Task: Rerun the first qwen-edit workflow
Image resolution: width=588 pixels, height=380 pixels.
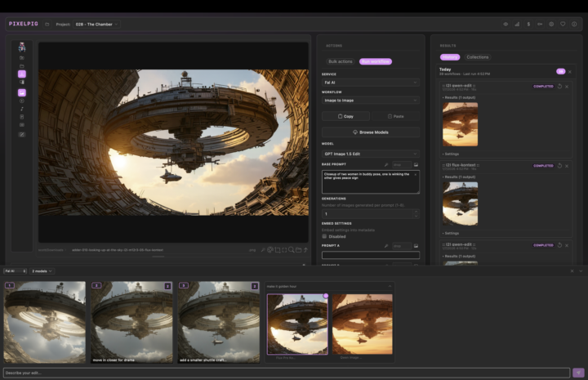Action: 559,87
